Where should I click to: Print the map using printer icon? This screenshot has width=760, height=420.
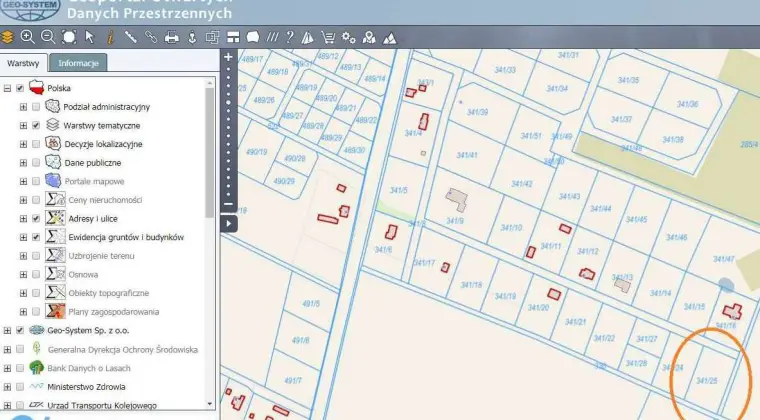pyautogui.click(x=171, y=37)
